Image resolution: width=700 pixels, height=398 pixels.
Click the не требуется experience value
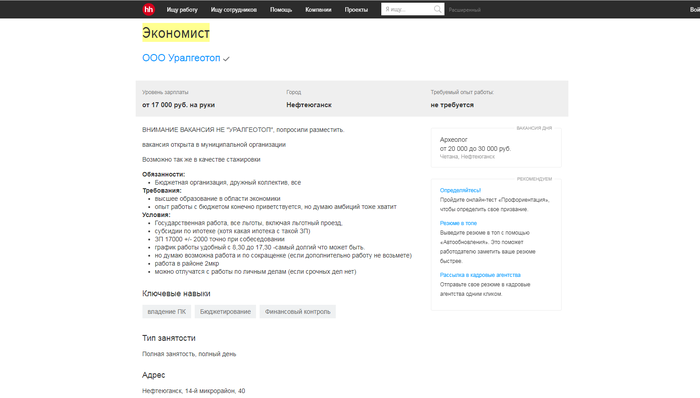(x=452, y=105)
